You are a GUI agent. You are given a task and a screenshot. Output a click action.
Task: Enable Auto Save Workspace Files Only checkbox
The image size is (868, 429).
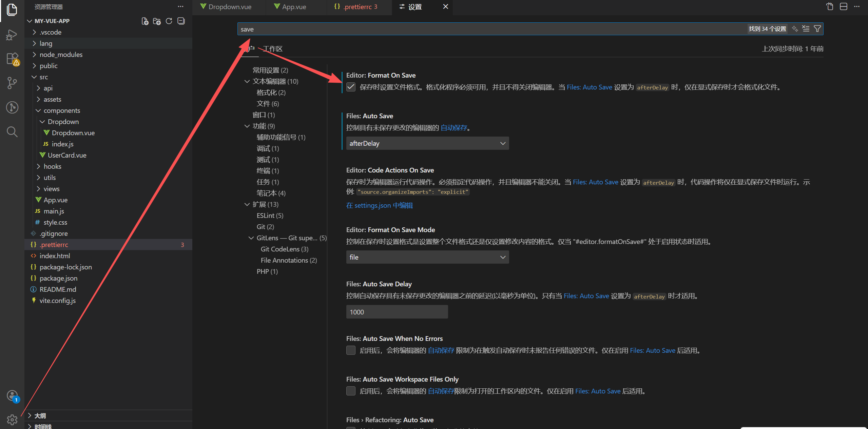[351, 391]
